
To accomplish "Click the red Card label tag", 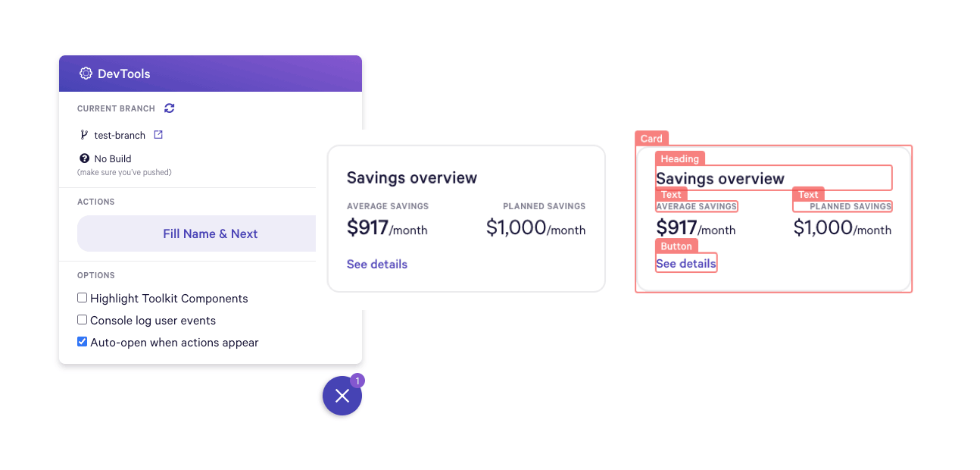I will [651, 139].
